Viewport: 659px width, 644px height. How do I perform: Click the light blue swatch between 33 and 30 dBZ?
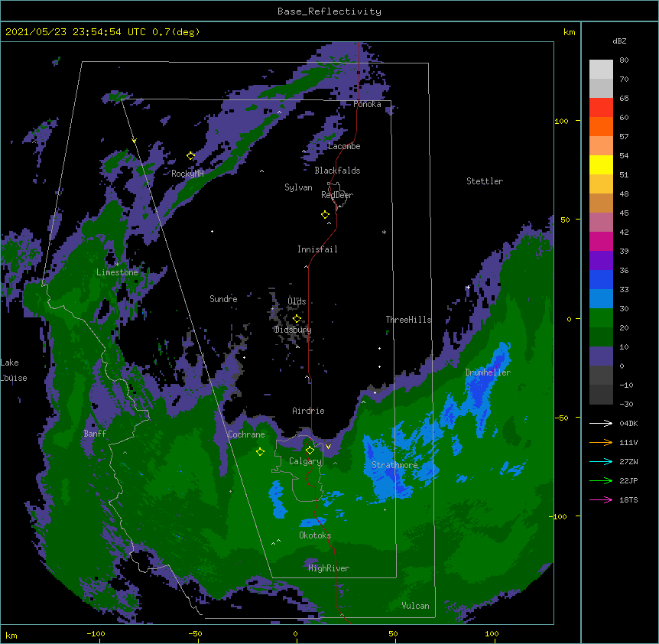[x=601, y=298]
